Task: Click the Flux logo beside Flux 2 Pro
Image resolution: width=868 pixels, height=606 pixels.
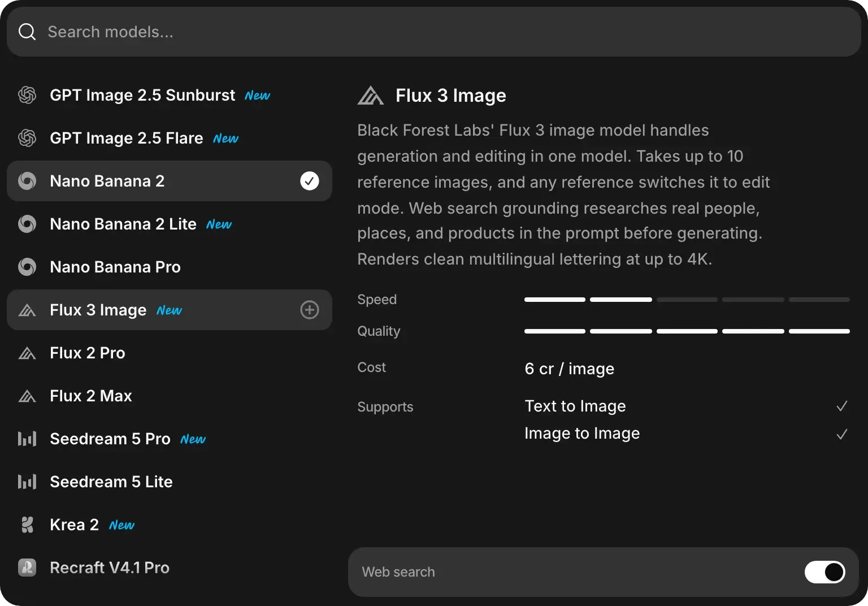Action: coord(27,353)
